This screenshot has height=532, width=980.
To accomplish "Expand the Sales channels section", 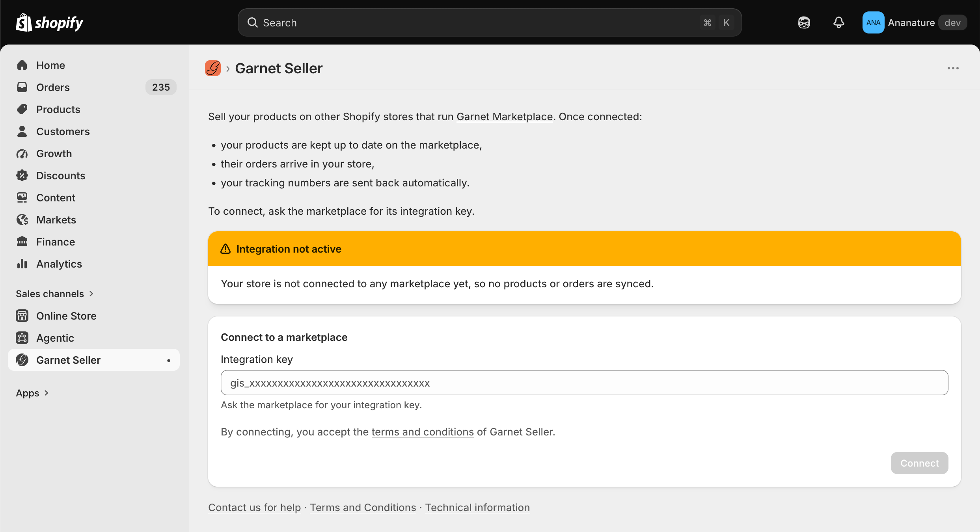I will (x=55, y=294).
